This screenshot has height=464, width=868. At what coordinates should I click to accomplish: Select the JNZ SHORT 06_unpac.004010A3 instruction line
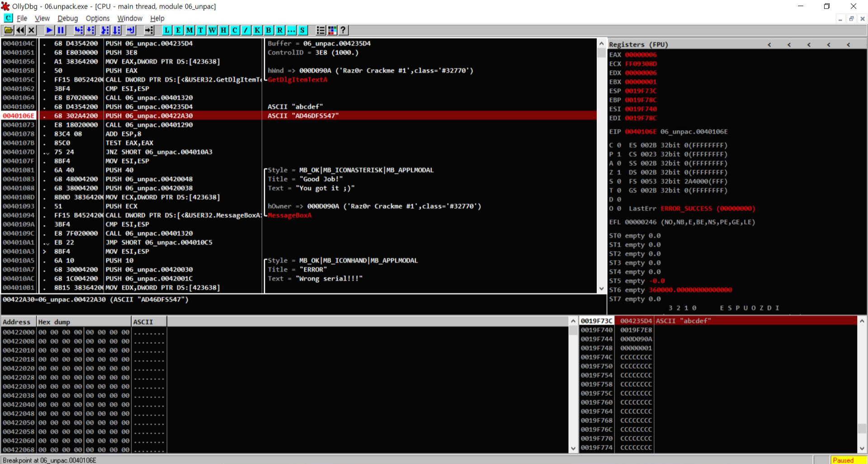pos(299,152)
